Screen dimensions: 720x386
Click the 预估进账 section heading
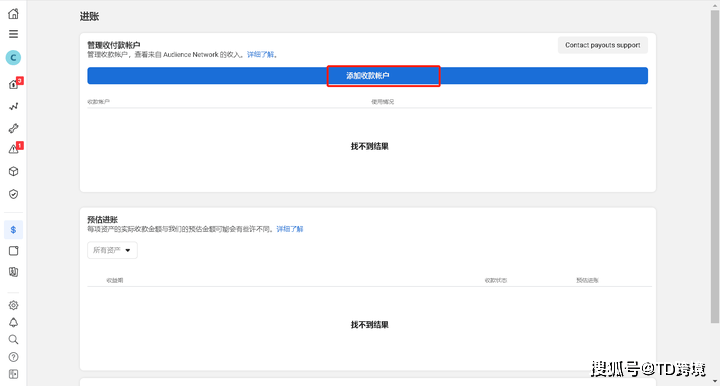[102, 219]
